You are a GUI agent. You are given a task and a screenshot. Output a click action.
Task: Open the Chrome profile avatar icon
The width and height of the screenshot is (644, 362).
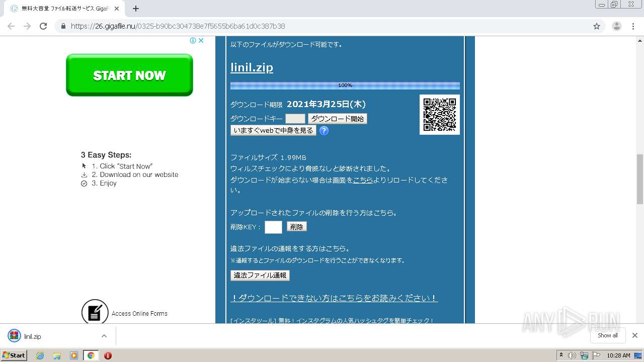[x=616, y=26]
